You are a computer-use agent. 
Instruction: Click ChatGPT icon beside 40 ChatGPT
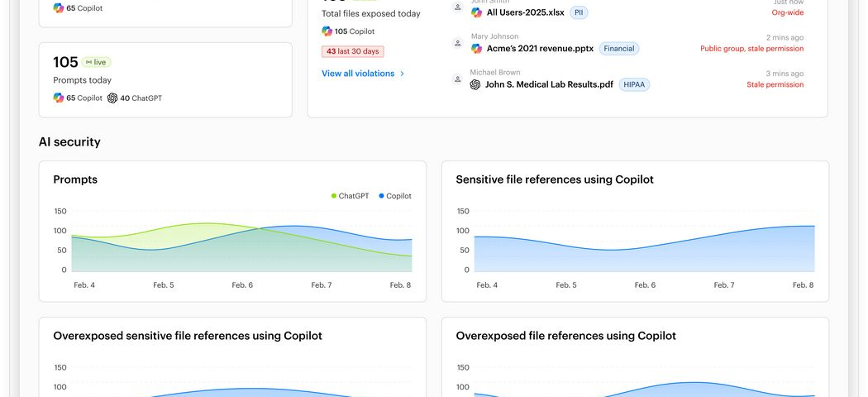tap(112, 98)
